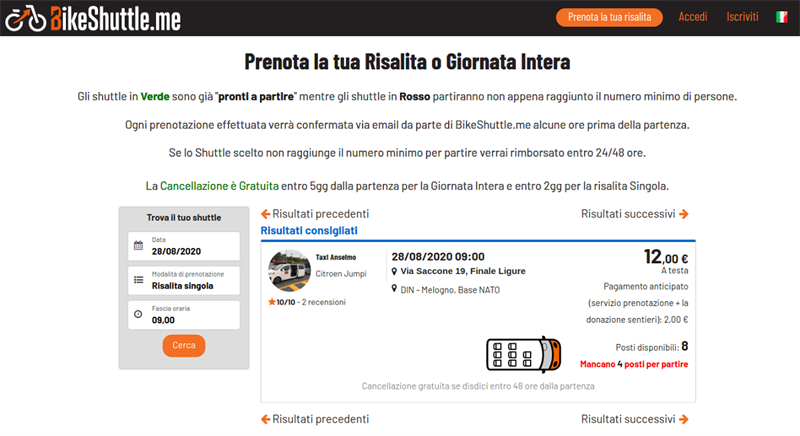Open the Modalità di prenotazione dropdown
This screenshot has width=800, height=436.
(184, 280)
